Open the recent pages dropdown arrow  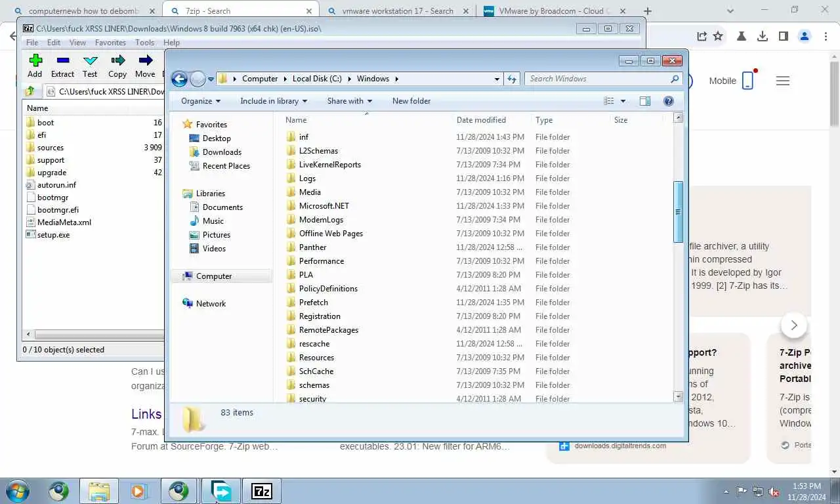pyautogui.click(x=211, y=79)
